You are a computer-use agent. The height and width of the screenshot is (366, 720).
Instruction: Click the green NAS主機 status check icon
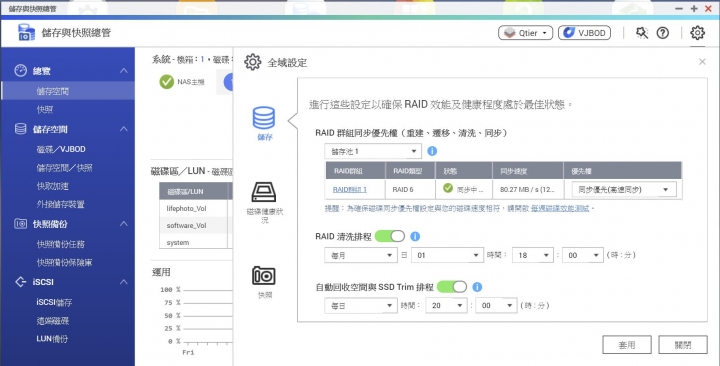[x=166, y=82]
